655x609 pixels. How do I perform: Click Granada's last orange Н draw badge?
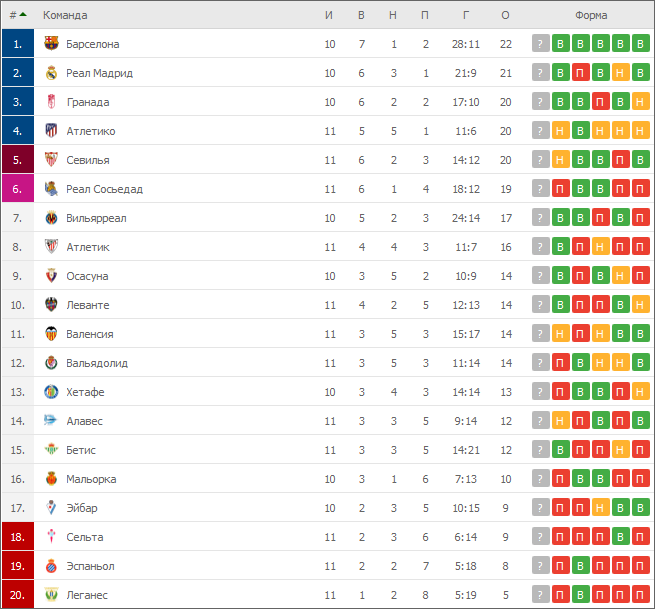(640, 102)
